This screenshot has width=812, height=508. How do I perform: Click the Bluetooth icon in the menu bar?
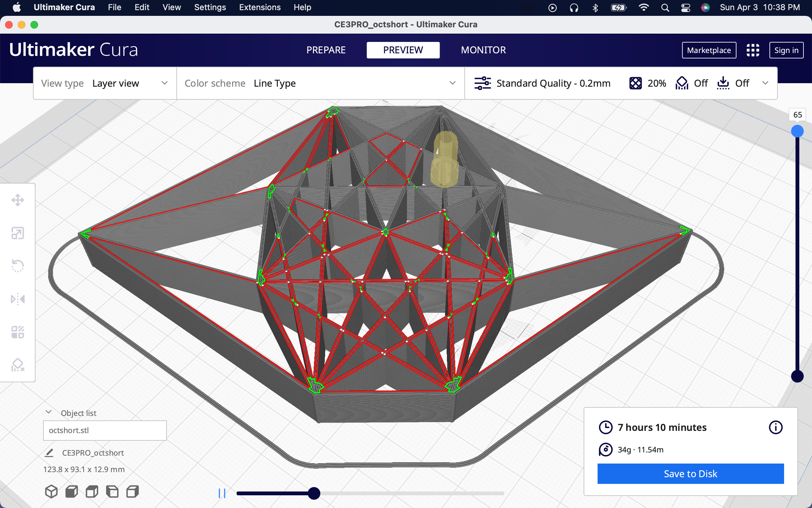pyautogui.click(x=595, y=7)
